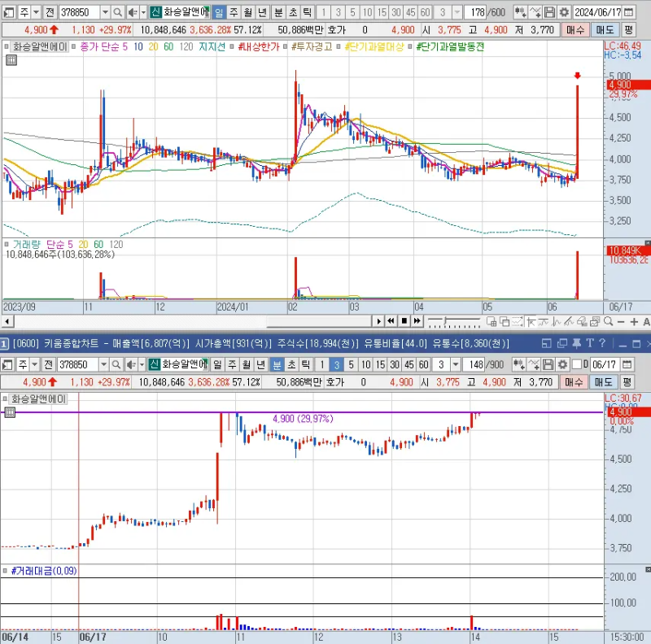Open the calendar icon next to 06/17 in bottom chart
Image resolution: width=651 pixels, height=644 pixels.
pos(627,365)
